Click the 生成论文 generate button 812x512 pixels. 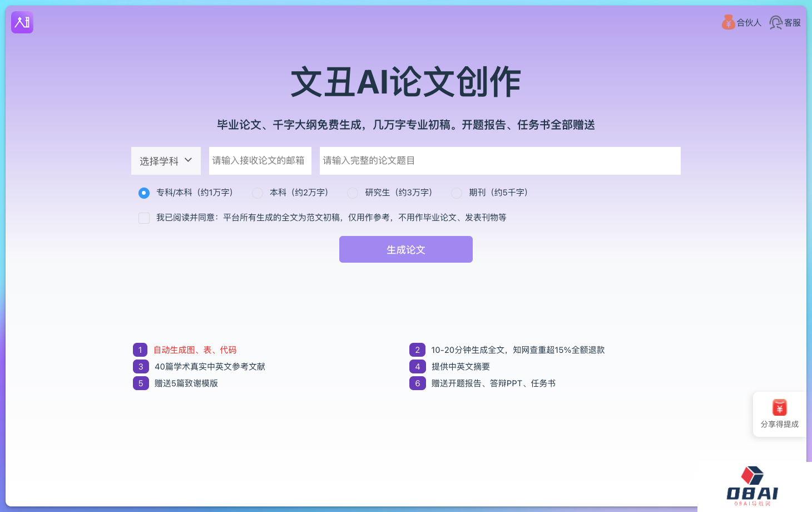click(405, 249)
